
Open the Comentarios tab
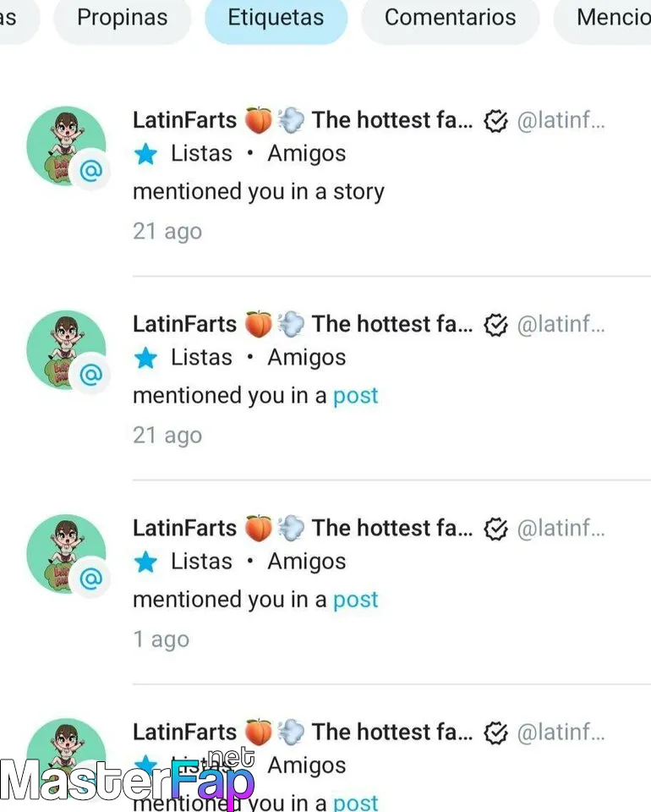tap(451, 18)
